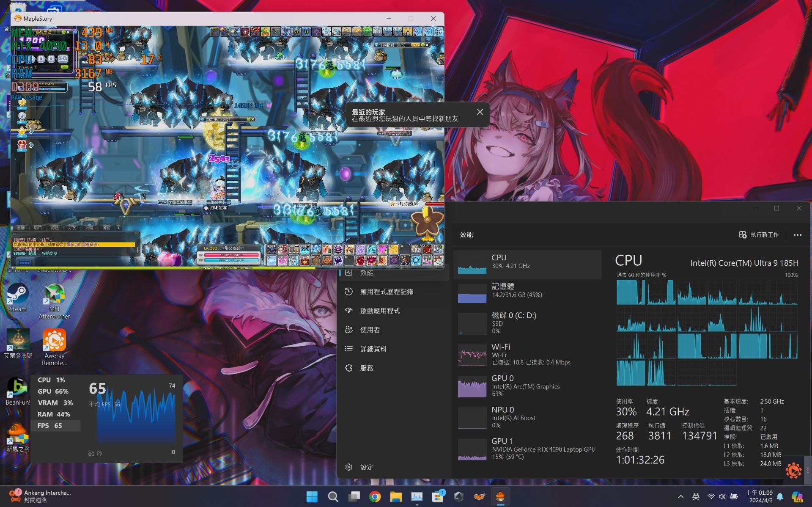Viewport: 812px width, 507px height.
Task: Click the orange utility icon in the system tray
Action: [x=794, y=470]
